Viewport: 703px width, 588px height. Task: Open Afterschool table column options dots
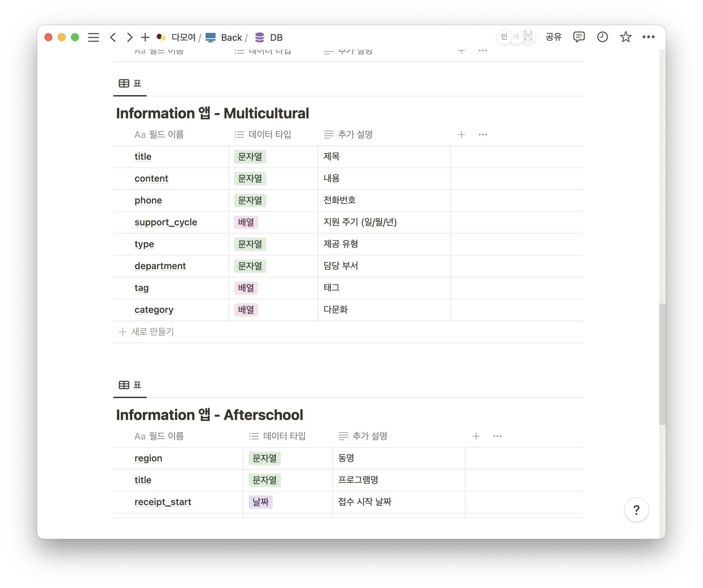497,436
